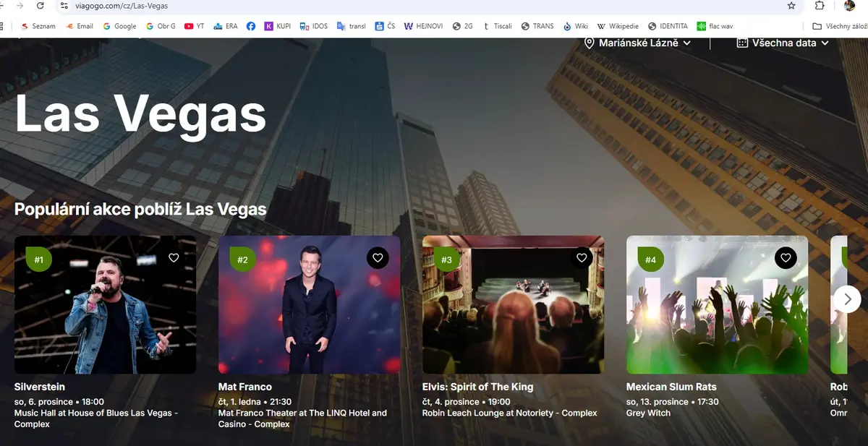Open the Seznam bookmark

(x=38, y=26)
